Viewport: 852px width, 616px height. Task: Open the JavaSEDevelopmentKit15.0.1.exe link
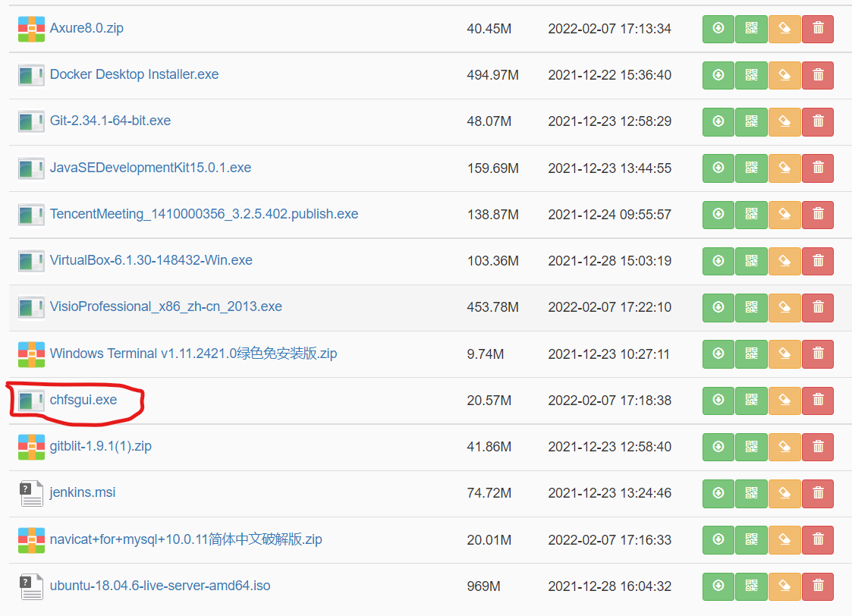[x=150, y=168]
